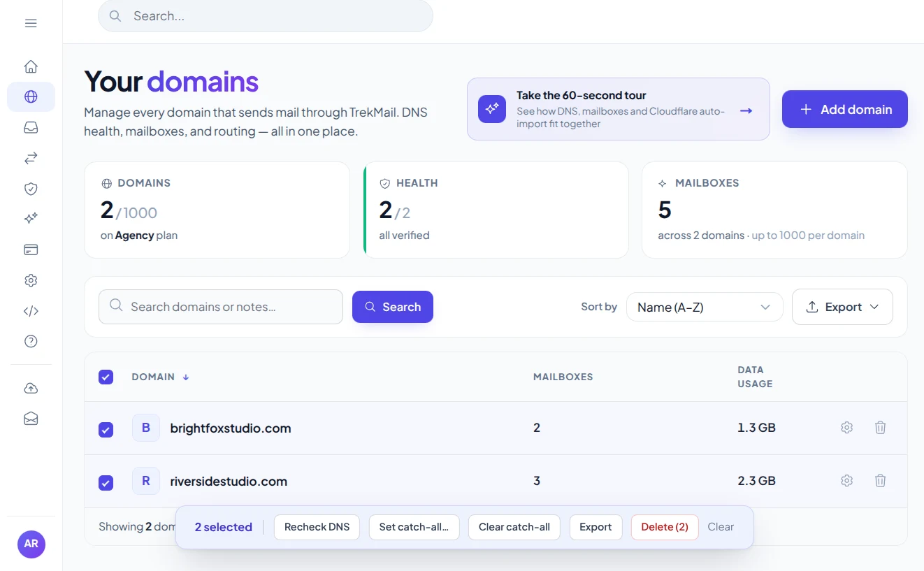The image size is (924, 571).
Task: Focus the top global Search field
Action: (x=266, y=16)
